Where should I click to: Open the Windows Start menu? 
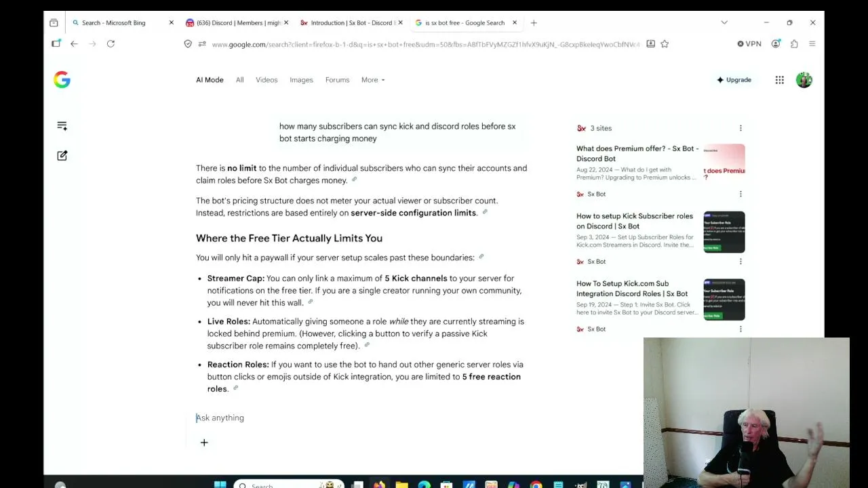220,484
